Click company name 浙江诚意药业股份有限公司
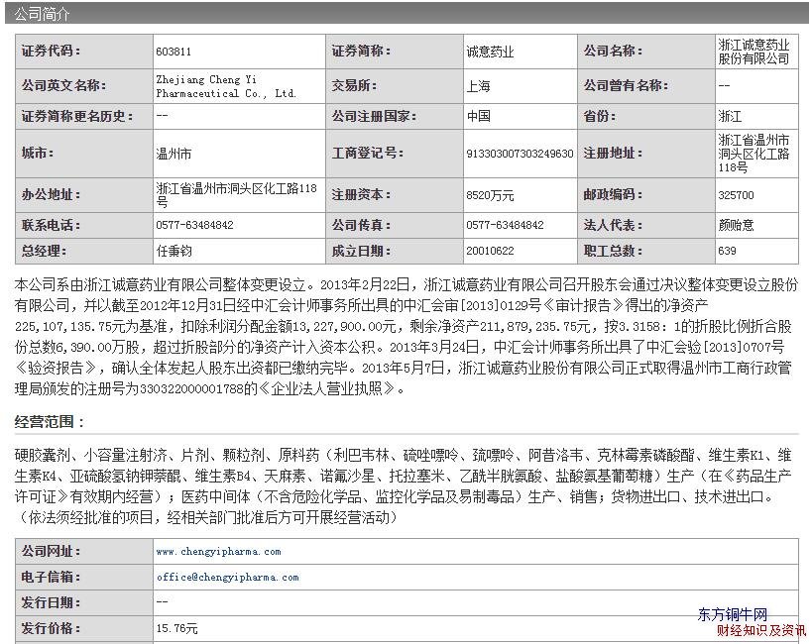The width and height of the screenshot is (812, 644). tap(754, 52)
